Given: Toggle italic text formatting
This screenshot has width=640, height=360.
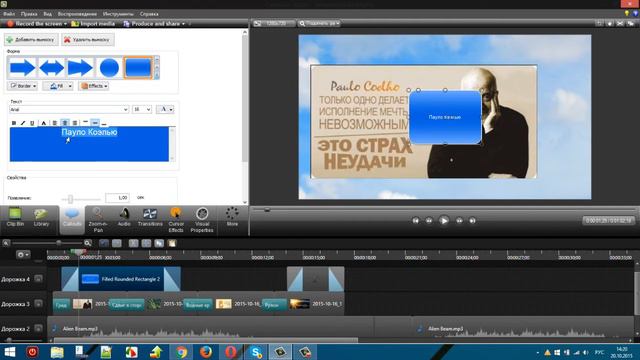Looking at the screenshot, I should click(x=23, y=123).
